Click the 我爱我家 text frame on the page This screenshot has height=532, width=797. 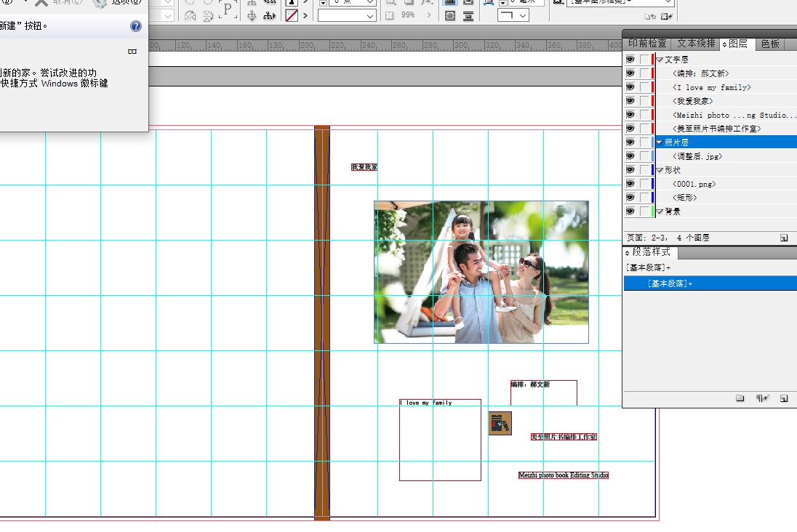364,167
